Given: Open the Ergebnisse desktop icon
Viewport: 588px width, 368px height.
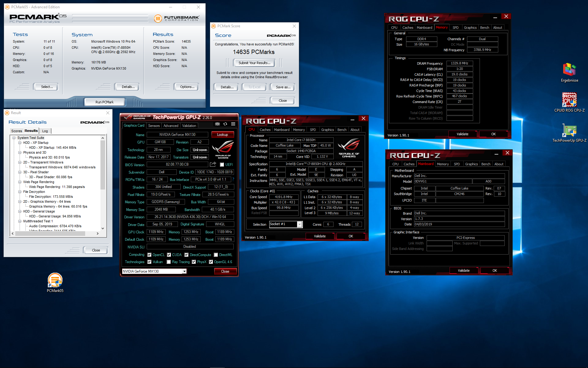Looking at the screenshot, I should pyautogui.click(x=569, y=72).
